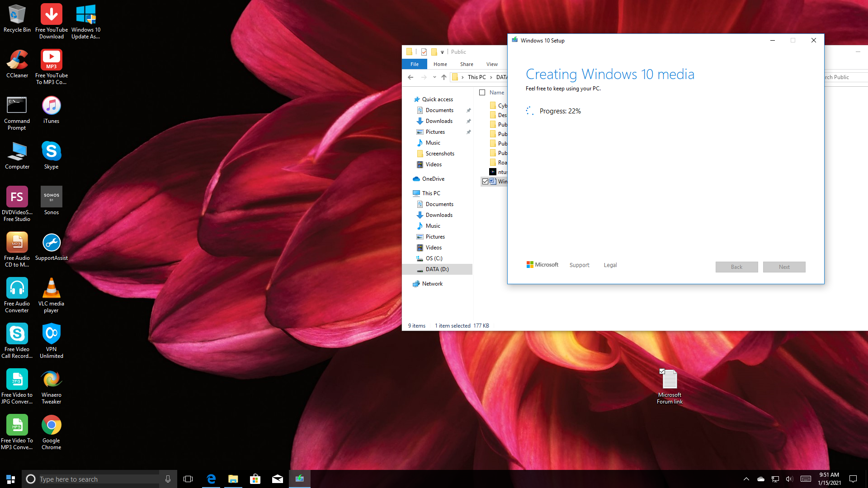
Task: Show hidden system tray icons
Action: tap(746, 479)
